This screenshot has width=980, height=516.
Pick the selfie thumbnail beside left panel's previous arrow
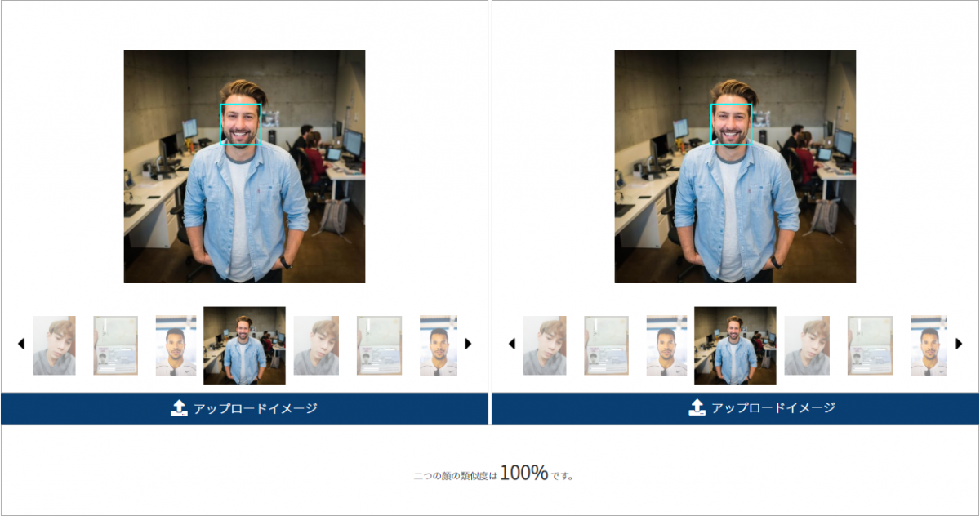tap(54, 345)
